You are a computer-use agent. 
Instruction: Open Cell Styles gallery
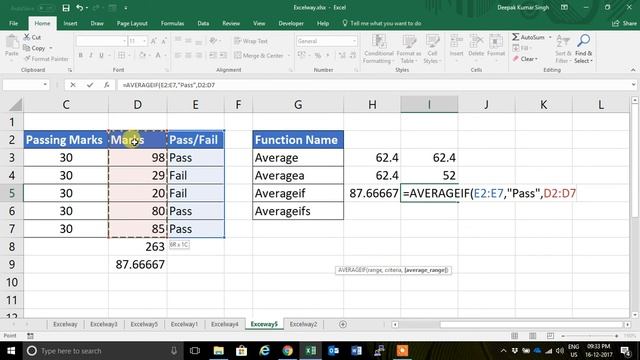coord(432,49)
